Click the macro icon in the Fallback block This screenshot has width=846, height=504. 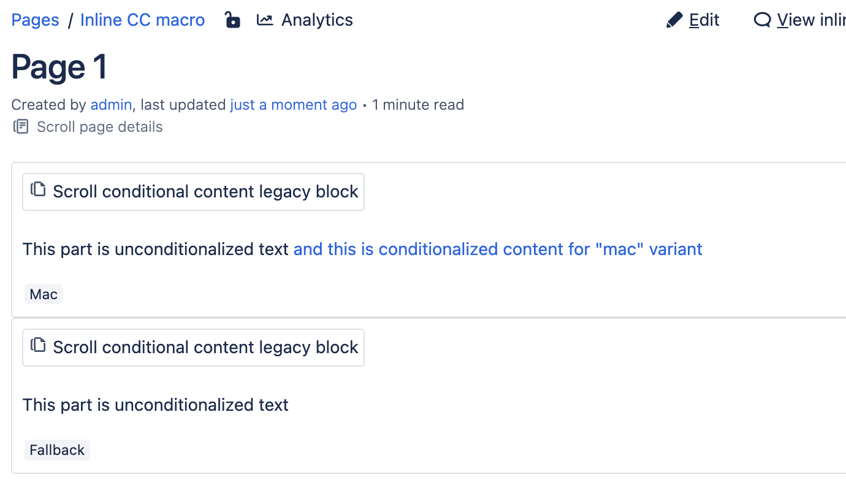(x=39, y=345)
